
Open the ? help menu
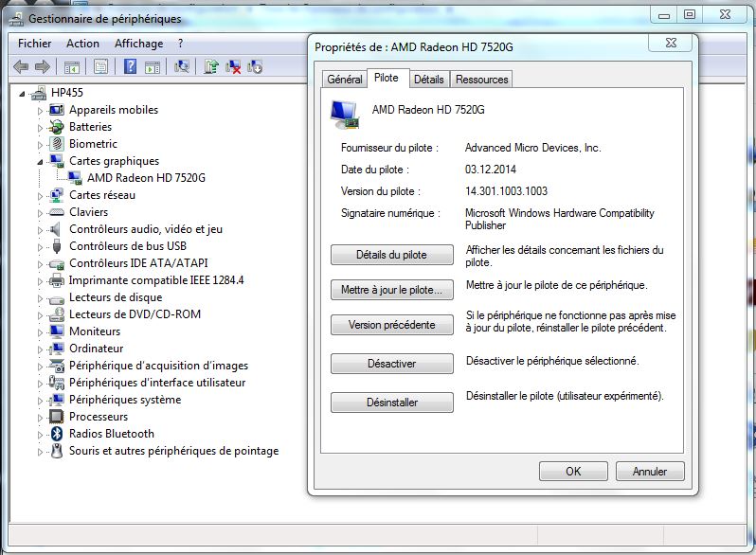(x=180, y=44)
